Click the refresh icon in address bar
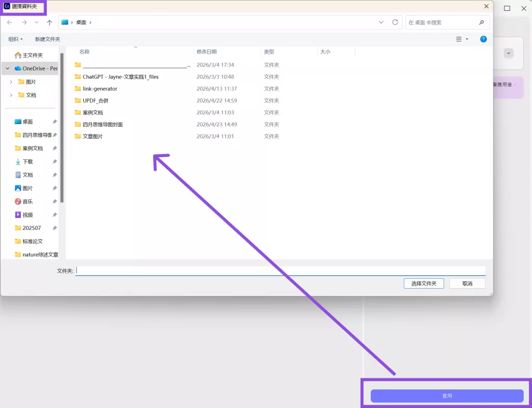 coord(395,22)
